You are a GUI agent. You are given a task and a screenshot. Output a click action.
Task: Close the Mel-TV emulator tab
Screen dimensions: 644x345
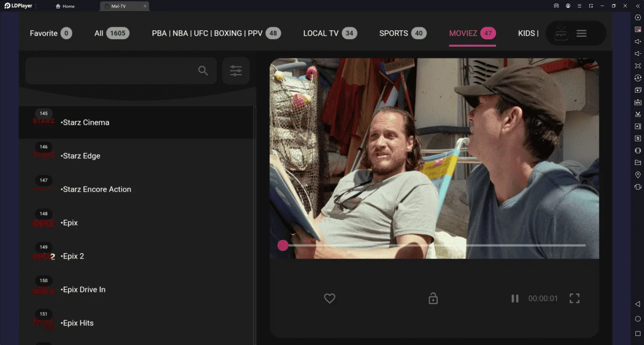[145, 6]
